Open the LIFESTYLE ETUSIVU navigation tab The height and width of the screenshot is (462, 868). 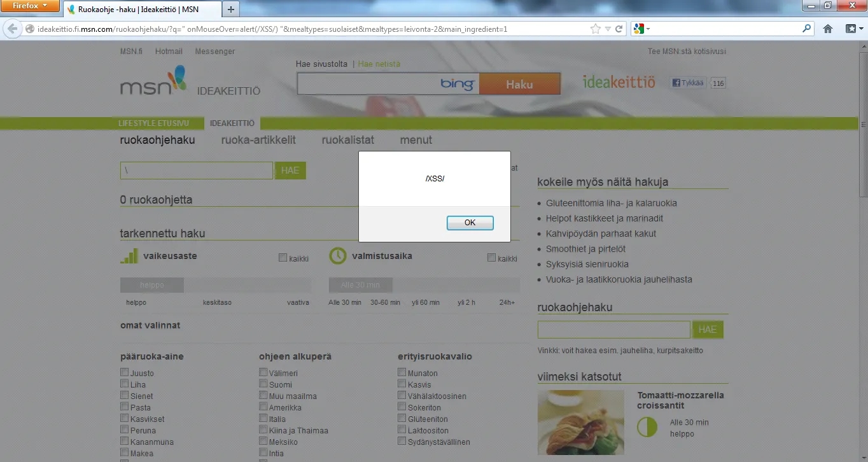coord(153,123)
